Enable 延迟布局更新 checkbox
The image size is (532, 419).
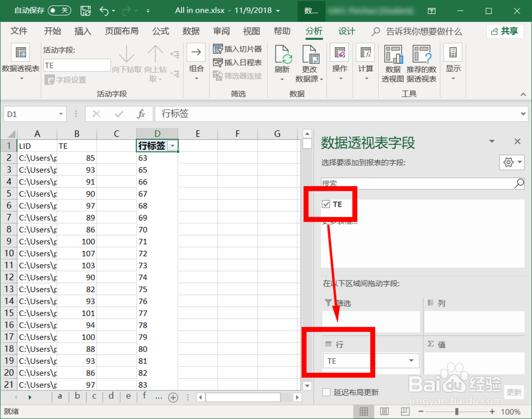tap(327, 392)
